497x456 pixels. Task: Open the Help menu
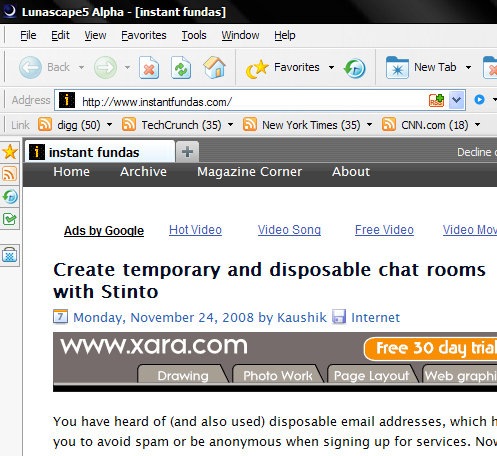pos(285,35)
